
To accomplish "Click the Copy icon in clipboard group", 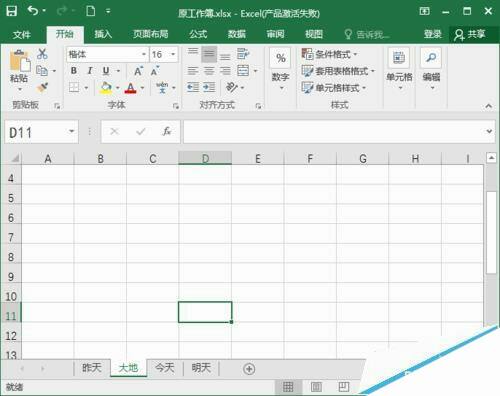I will click(x=42, y=71).
